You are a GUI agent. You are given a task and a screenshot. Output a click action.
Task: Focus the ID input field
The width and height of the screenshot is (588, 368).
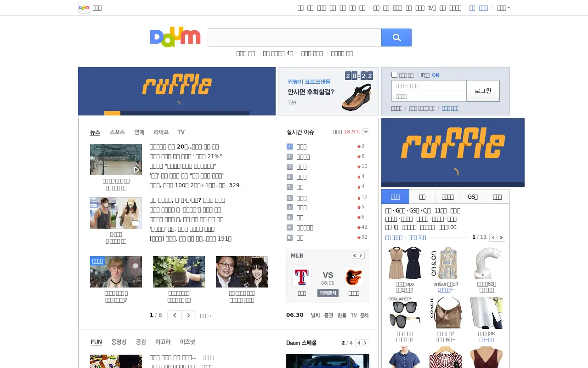pyautogui.click(x=429, y=86)
